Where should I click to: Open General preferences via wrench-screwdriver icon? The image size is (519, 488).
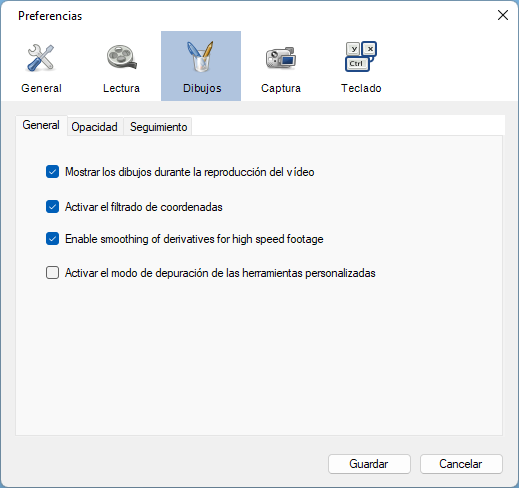(41, 58)
